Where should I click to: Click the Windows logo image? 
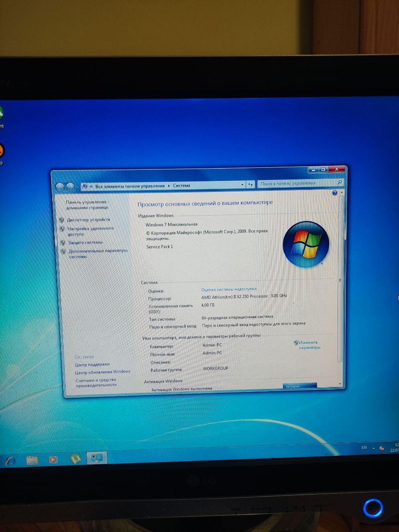coord(306,244)
